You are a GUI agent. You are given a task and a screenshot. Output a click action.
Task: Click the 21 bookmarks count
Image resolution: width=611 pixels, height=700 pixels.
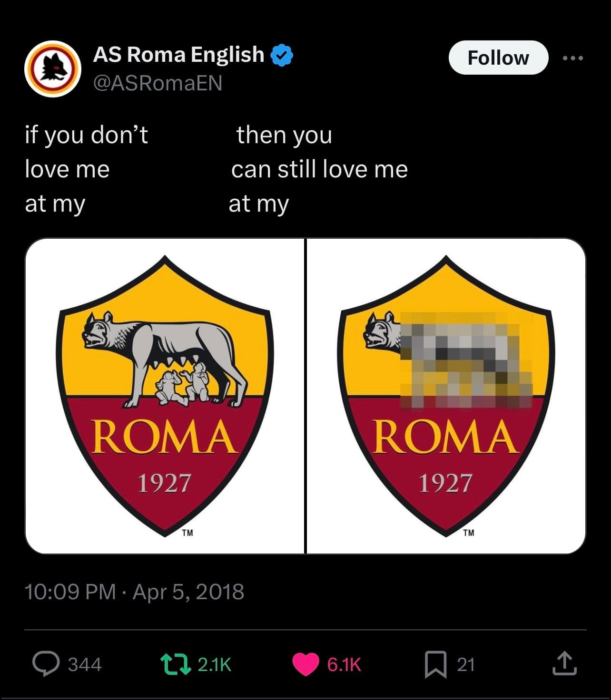point(466,664)
